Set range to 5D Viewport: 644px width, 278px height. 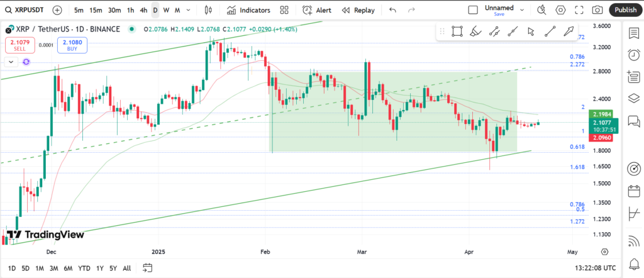25,268
